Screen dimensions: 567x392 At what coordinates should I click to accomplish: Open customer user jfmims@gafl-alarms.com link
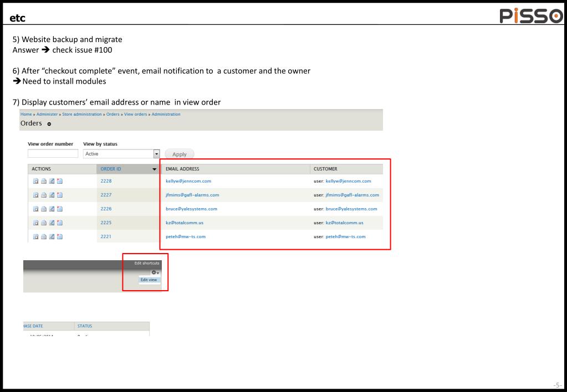click(352, 195)
